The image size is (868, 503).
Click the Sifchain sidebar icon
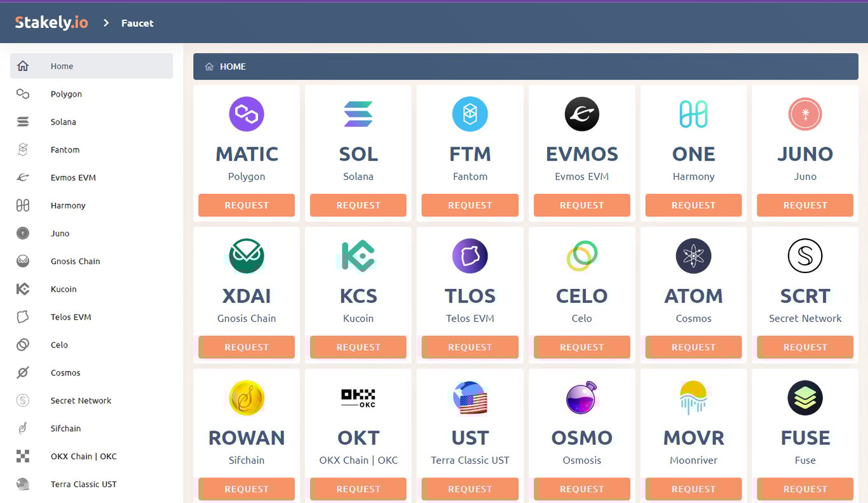point(23,429)
